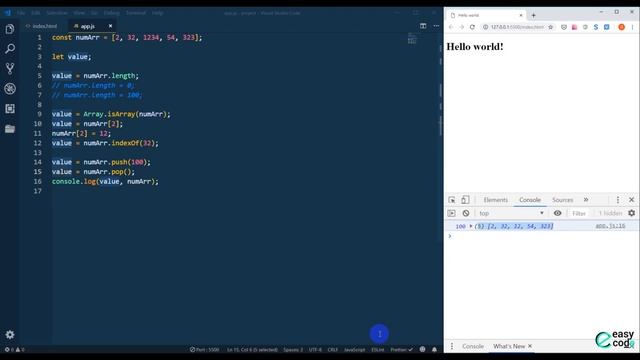The image size is (640, 360).
Task: Open the browser three-dot menu
Action: pos(632,27)
